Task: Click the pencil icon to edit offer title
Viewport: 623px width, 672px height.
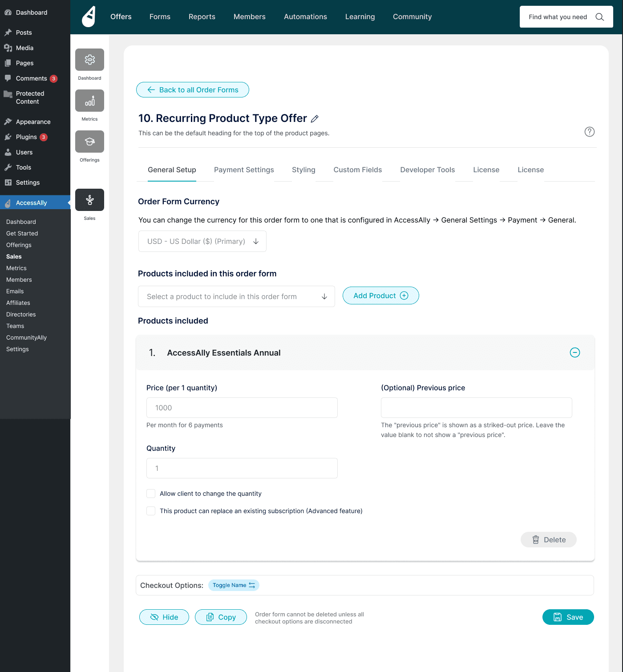Action: click(315, 119)
